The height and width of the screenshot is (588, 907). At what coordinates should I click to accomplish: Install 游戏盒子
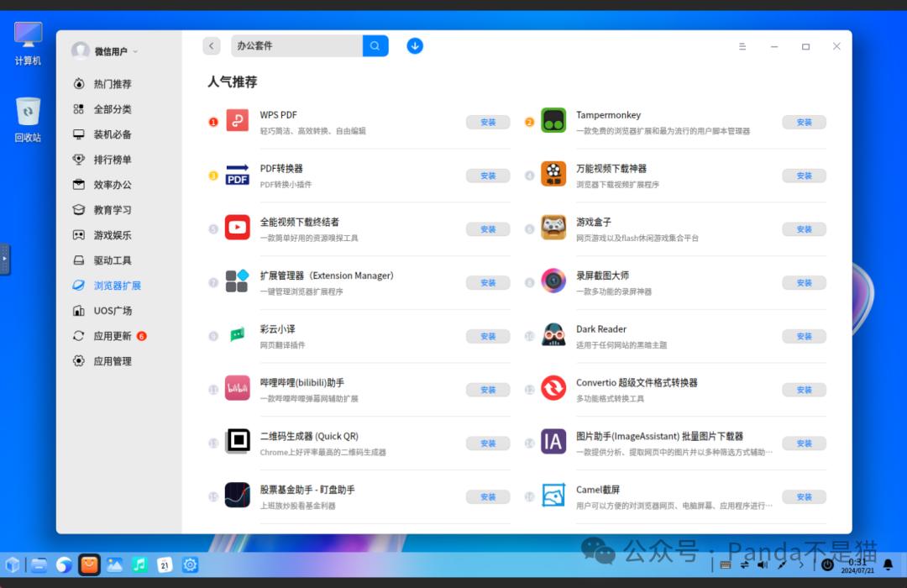pos(804,229)
